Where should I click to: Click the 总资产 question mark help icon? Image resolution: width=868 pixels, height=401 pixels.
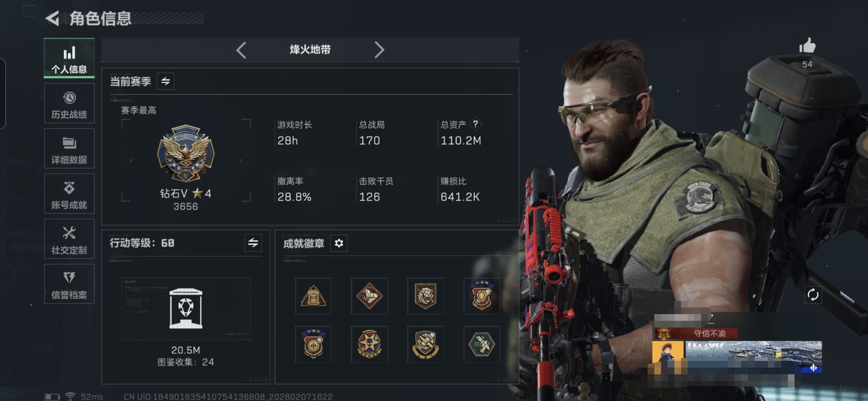click(476, 124)
